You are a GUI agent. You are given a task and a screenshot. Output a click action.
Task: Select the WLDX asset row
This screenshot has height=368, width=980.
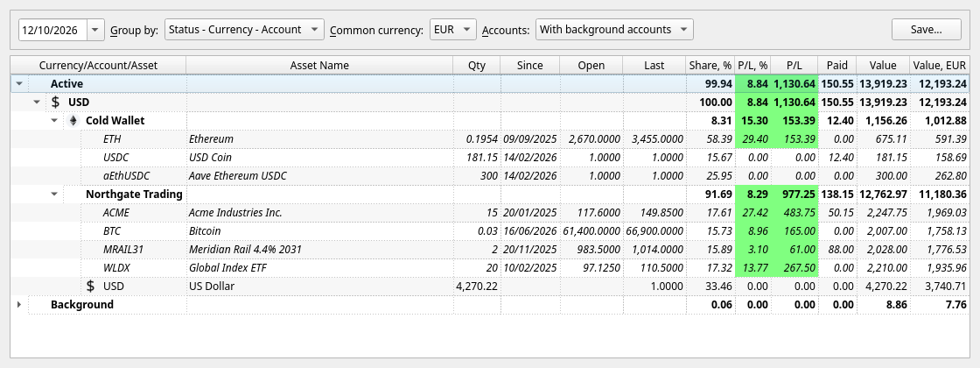point(490,268)
